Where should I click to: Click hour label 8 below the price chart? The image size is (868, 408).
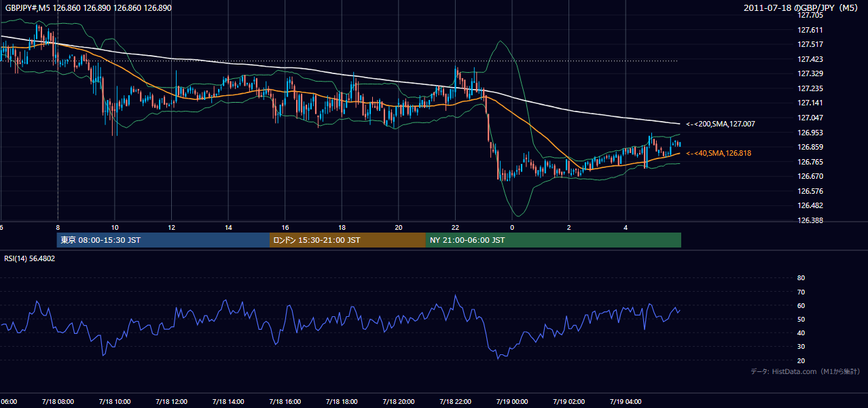pyautogui.click(x=58, y=227)
